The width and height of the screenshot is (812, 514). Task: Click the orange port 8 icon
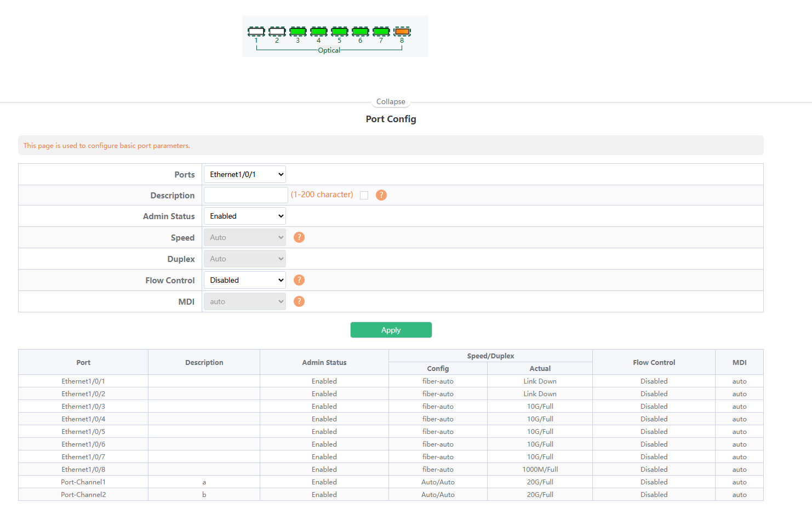(402, 32)
